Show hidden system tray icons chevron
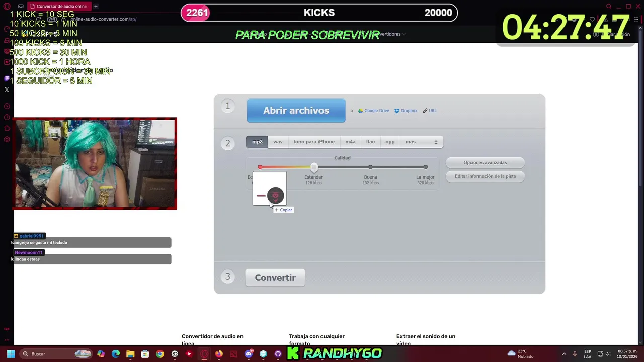This screenshot has height=362, width=644. coord(563,354)
